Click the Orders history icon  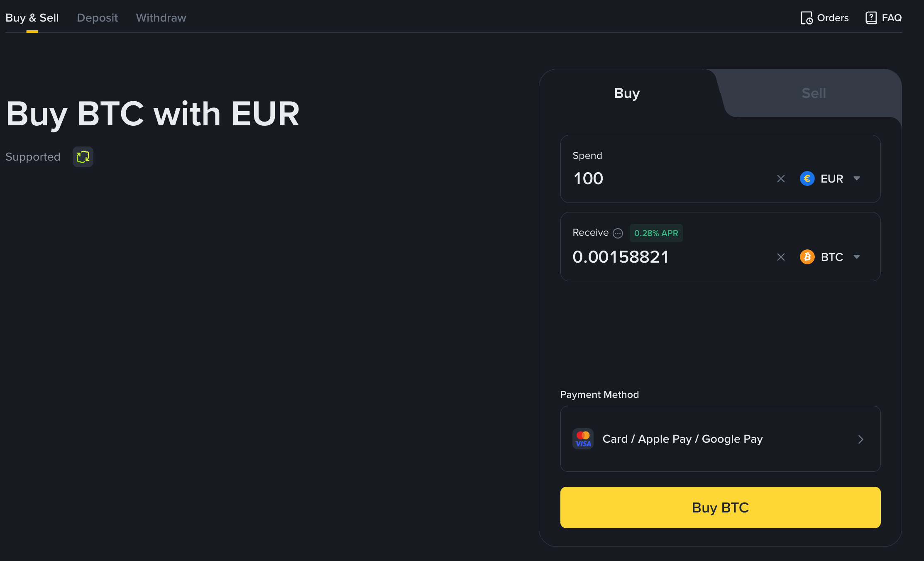(806, 18)
